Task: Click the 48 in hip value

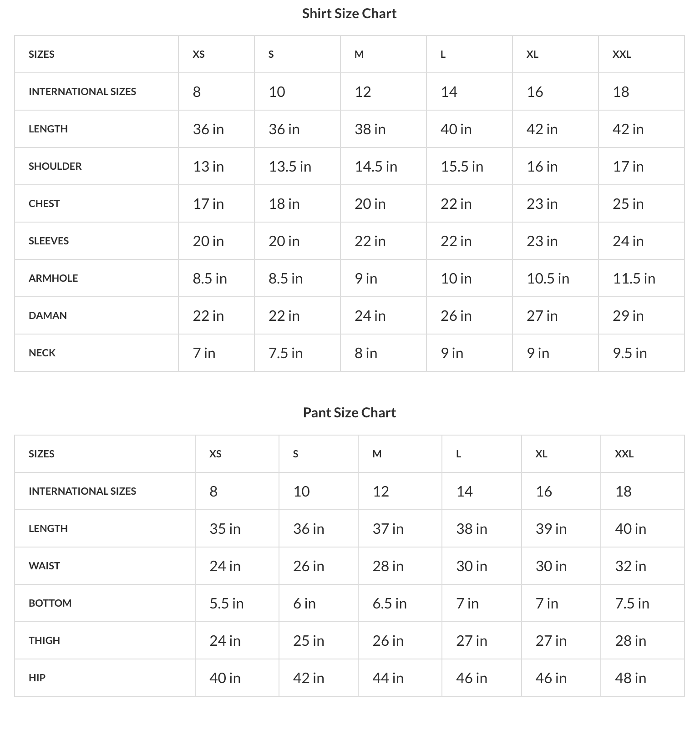Action: click(630, 678)
